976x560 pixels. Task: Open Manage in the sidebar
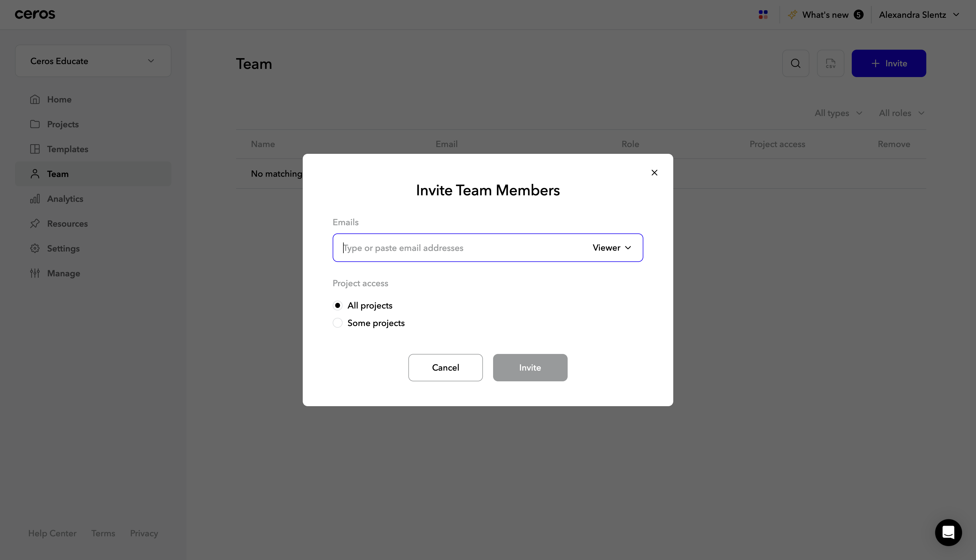[x=93, y=273]
